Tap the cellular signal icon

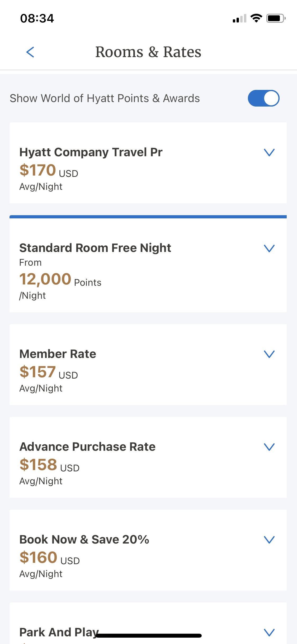239,19
